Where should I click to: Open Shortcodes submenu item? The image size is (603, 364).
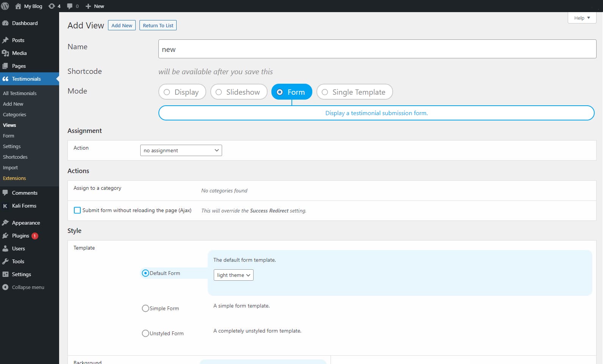[15, 157]
